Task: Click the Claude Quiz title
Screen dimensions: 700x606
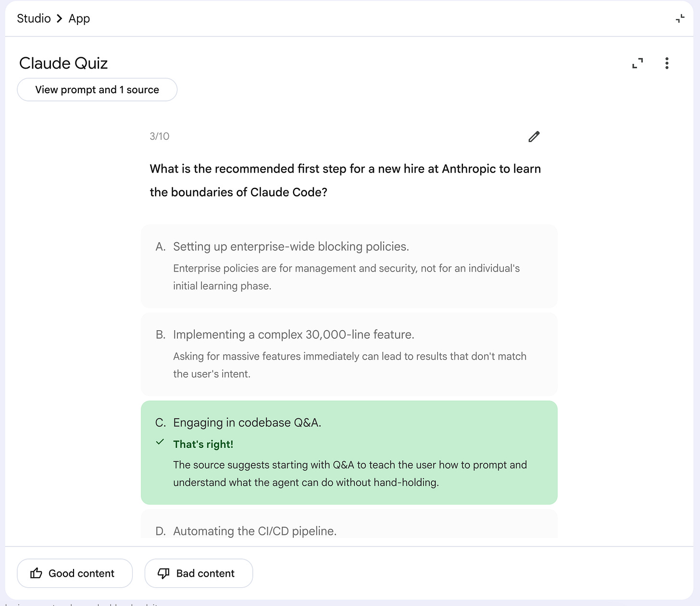Action: 63,63
